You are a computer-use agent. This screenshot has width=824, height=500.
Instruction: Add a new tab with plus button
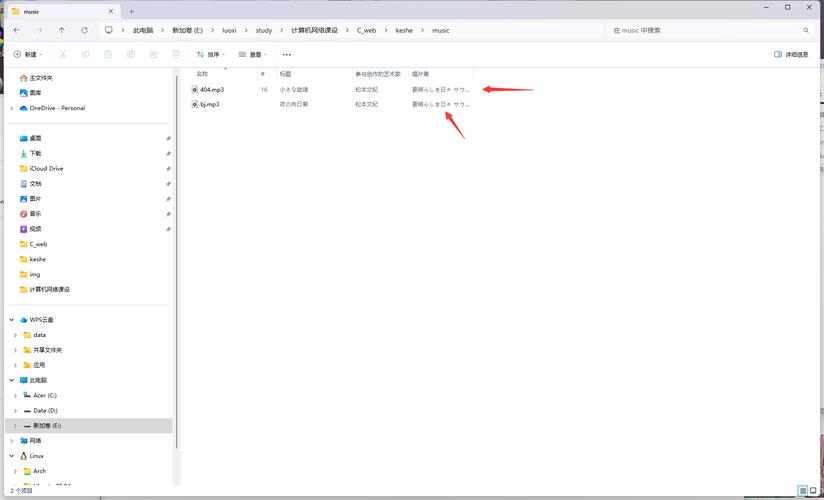(x=131, y=12)
